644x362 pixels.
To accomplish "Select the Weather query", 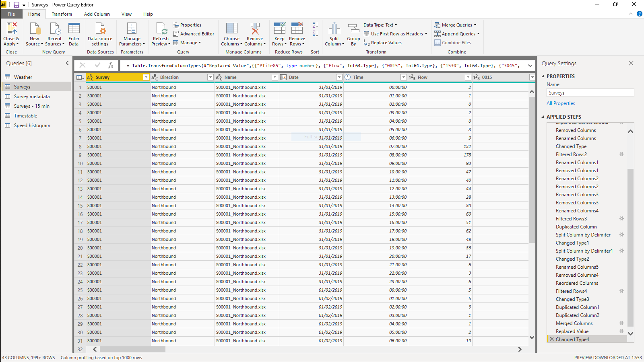I will point(36,77).
